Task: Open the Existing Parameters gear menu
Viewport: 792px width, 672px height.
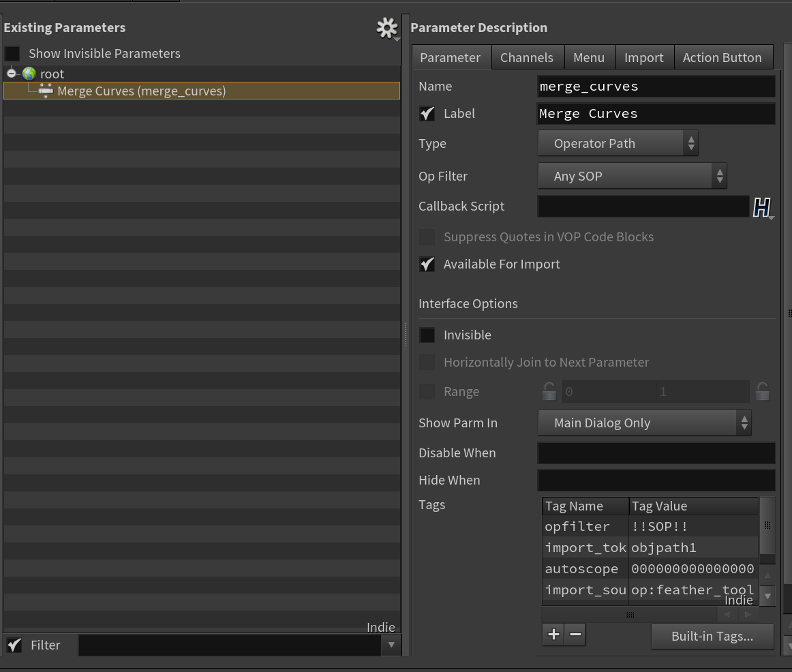Action: (x=387, y=28)
